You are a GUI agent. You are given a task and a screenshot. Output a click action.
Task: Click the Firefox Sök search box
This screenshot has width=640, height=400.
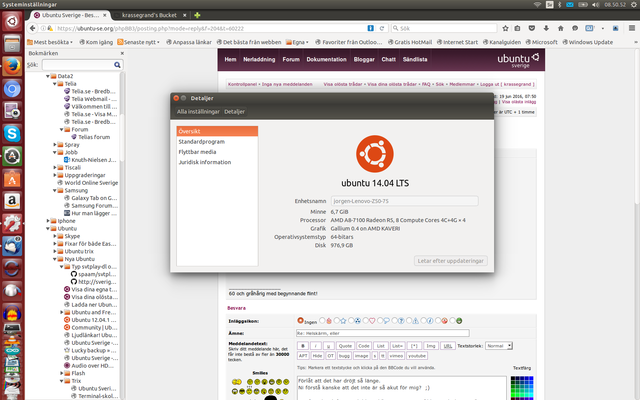(x=444, y=28)
